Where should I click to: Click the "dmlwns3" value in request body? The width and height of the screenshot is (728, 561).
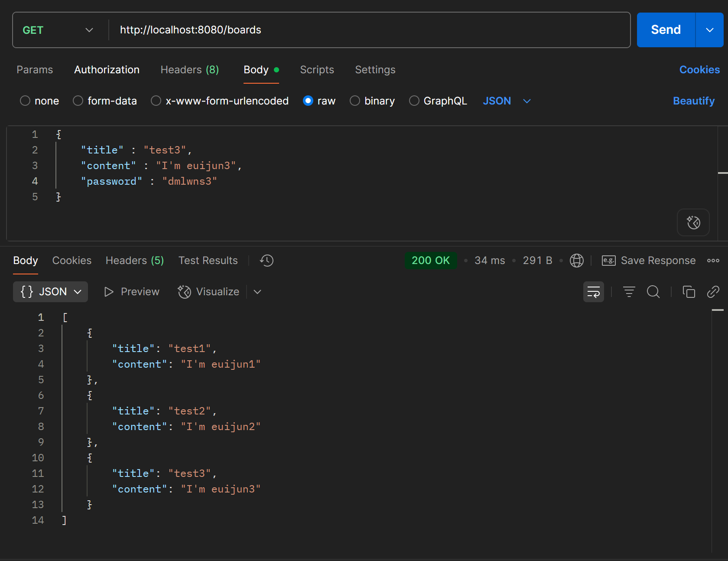[189, 181]
